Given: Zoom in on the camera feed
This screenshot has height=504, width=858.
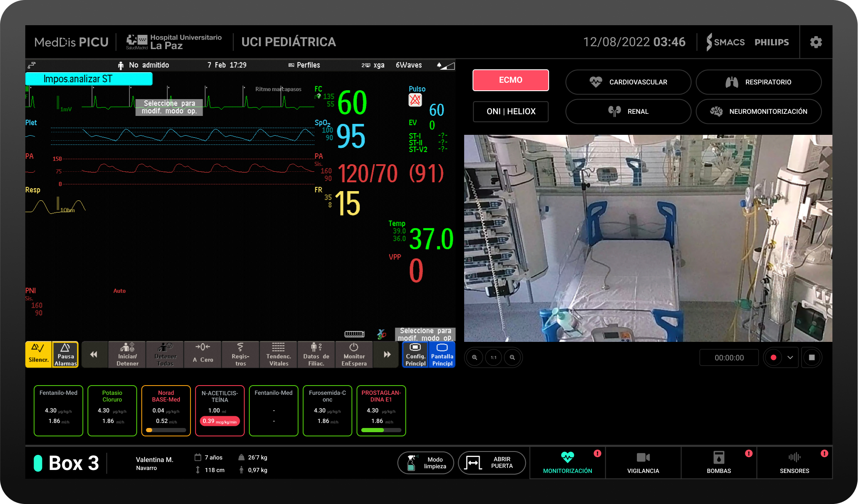Looking at the screenshot, I should [x=474, y=357].
